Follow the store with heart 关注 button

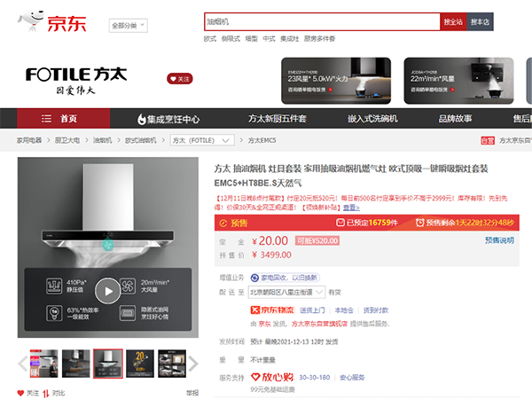180,79
